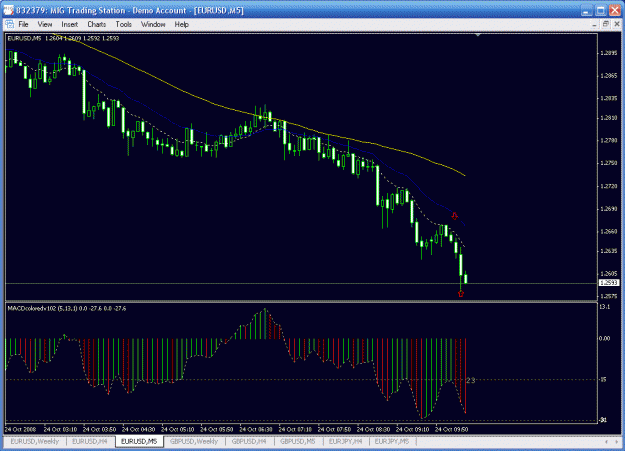Open the Charts menu

pyautogui.click(x=96, y=24)
